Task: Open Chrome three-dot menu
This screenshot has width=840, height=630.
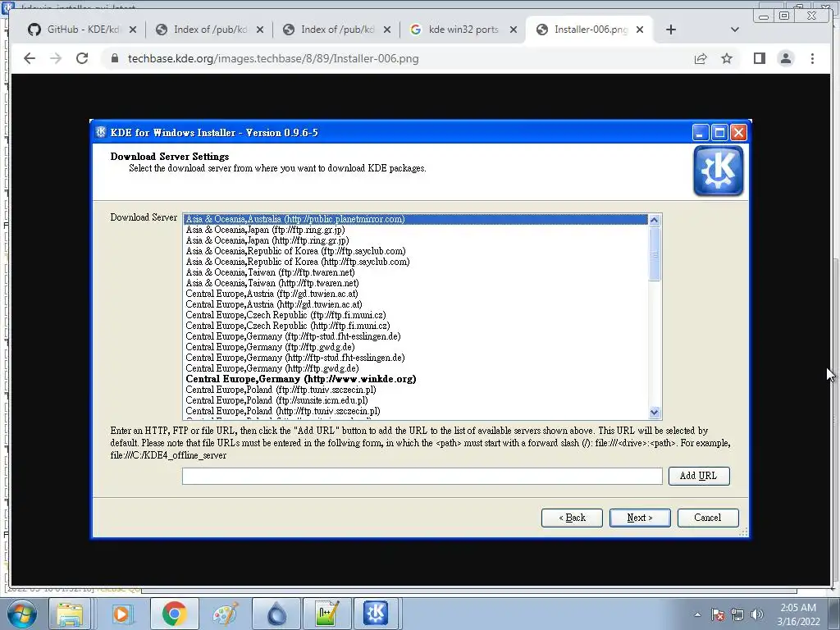Action: [x=812, y=58]
